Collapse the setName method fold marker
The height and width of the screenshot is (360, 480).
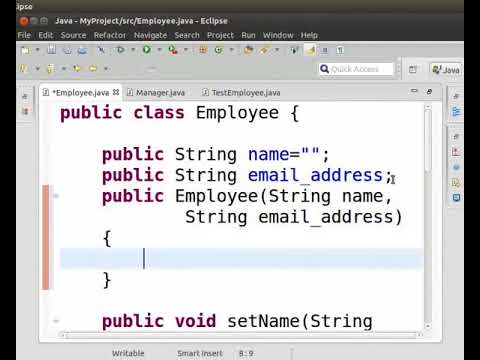point(56,321)
